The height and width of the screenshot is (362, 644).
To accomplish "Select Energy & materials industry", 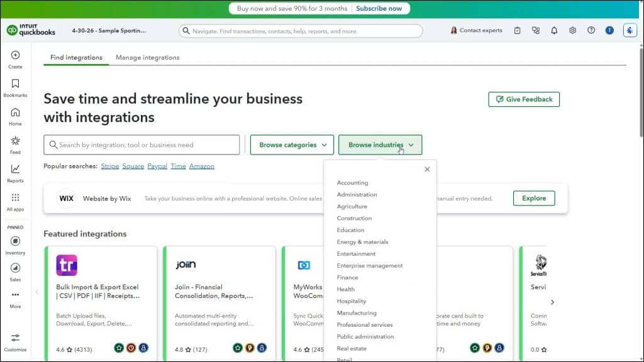I will 362,242.
